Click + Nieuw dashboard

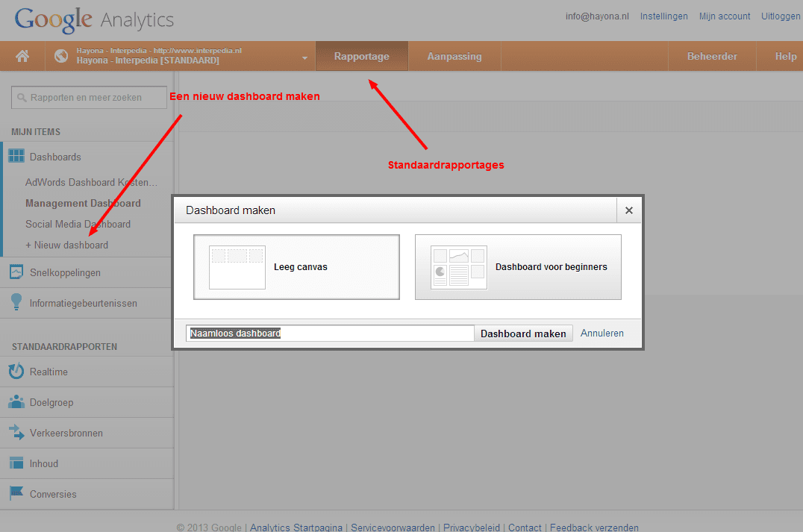pos(66,245)
